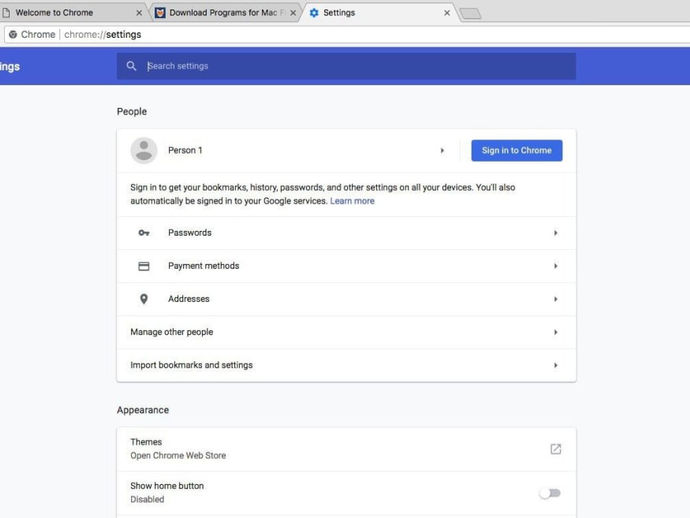The height and width of the screenshot is (518, 690).
Task: Click the Addresses location pin icon
Action: click(144, 299)
